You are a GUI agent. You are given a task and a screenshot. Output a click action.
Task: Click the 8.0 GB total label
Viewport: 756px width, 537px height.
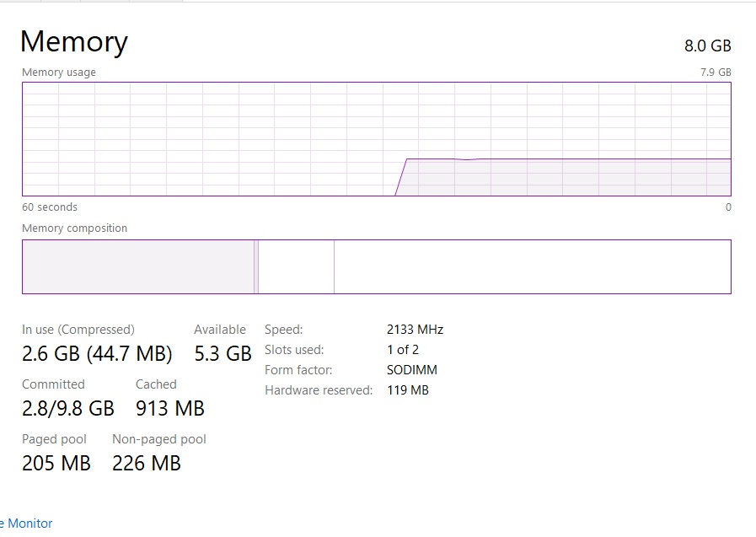click(707, 46)
